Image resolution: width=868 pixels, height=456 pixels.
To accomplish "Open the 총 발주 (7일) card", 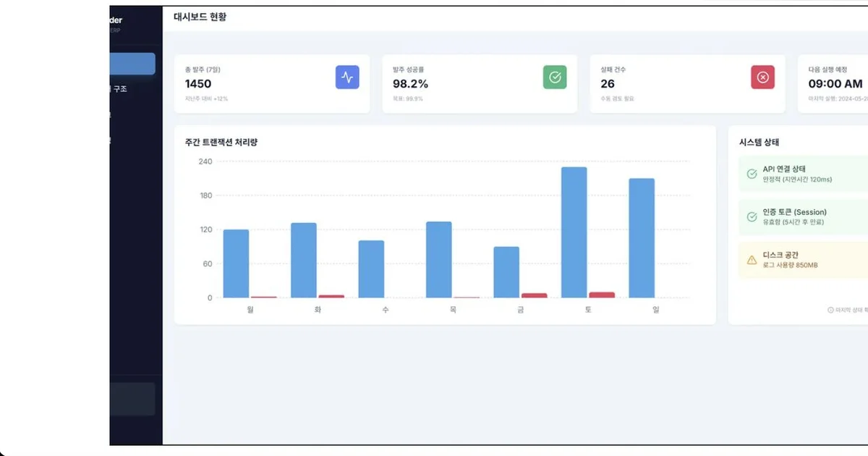I will (272, 84).
